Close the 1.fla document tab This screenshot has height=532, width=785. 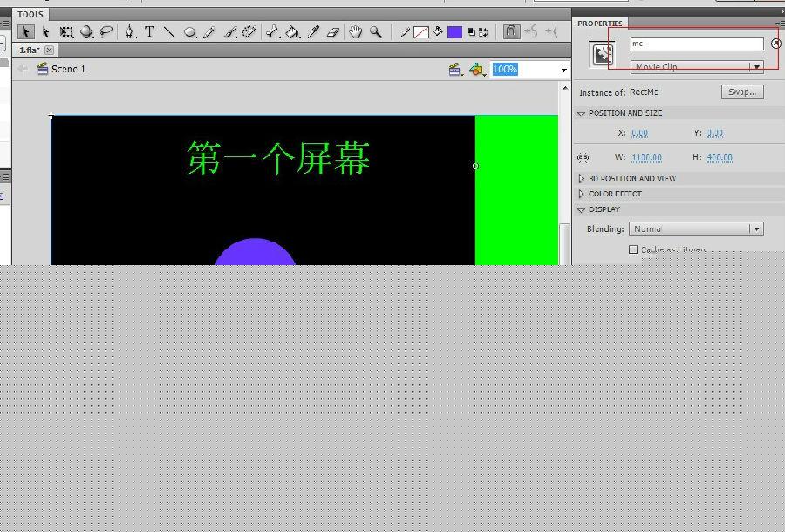click(49, 50)
